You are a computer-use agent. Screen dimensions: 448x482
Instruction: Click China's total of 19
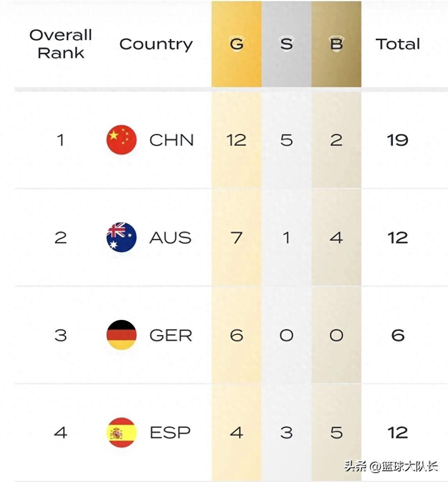[x=398, y=140]
